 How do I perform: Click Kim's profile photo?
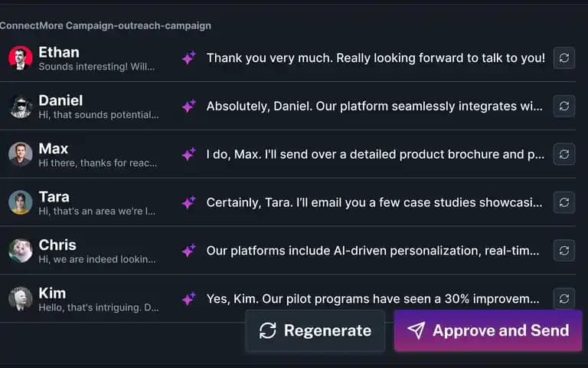click(x=21, y=298)
